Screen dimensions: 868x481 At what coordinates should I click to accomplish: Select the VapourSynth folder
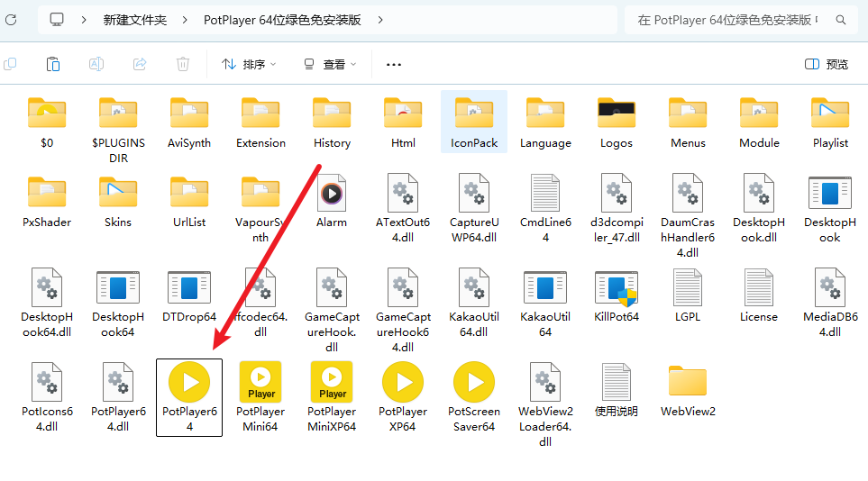tap(260, 210)
